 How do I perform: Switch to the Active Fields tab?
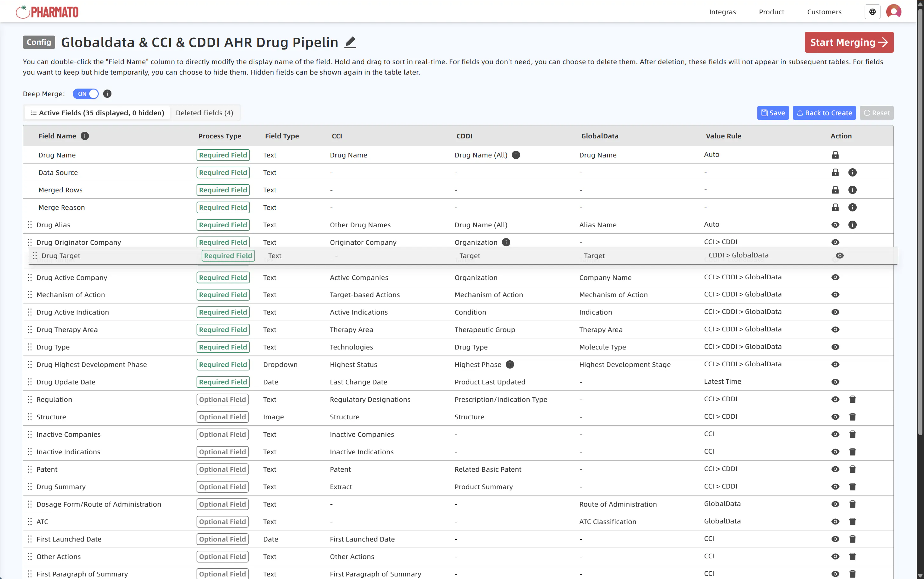click(x=98, y=113)
